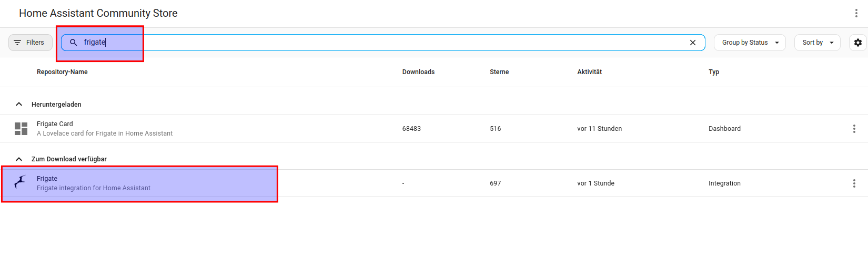Sort by Downloads column header
This screenshot has width=868, height=278.
[x=418, y=72]
